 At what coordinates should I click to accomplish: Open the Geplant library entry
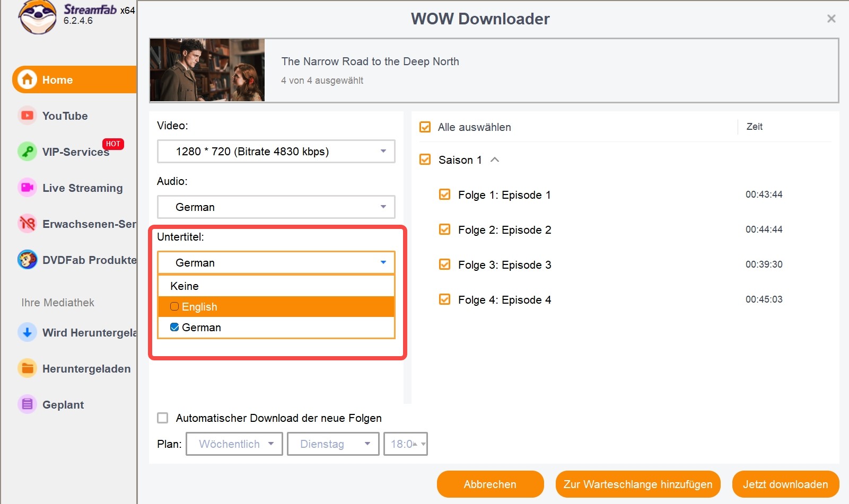tap(63, 404)
